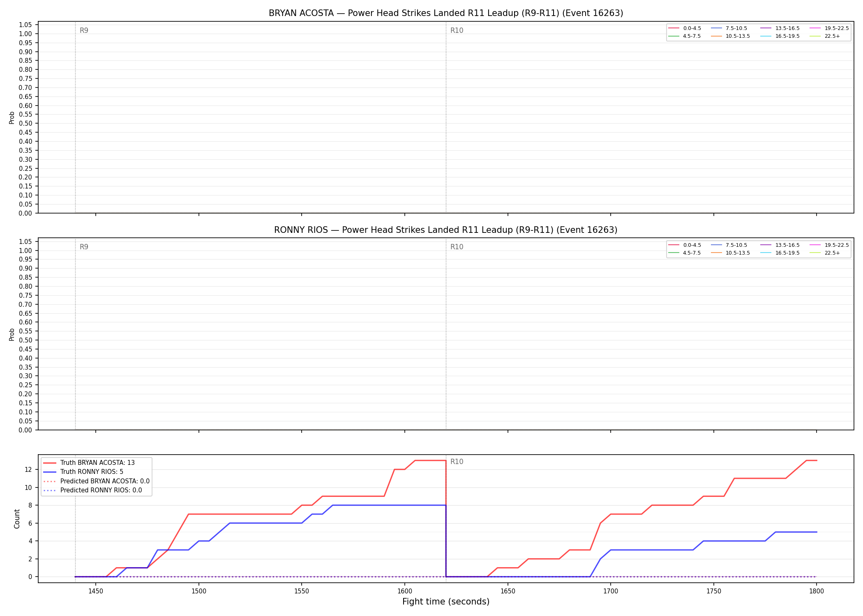This screenshot has width=863, height=616.
Task: Click x-axis tick label 1750
Action: [714, 591]
